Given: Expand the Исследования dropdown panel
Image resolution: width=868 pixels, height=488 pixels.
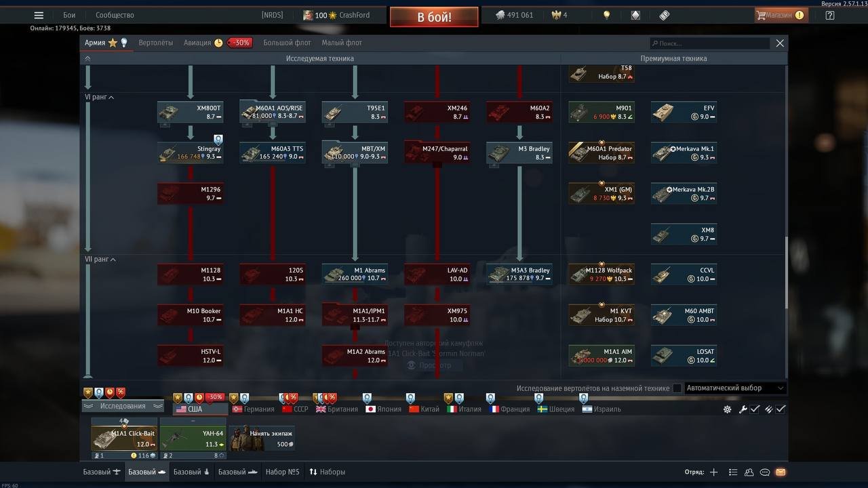Looking at the screenshot, I should point(123,406).
